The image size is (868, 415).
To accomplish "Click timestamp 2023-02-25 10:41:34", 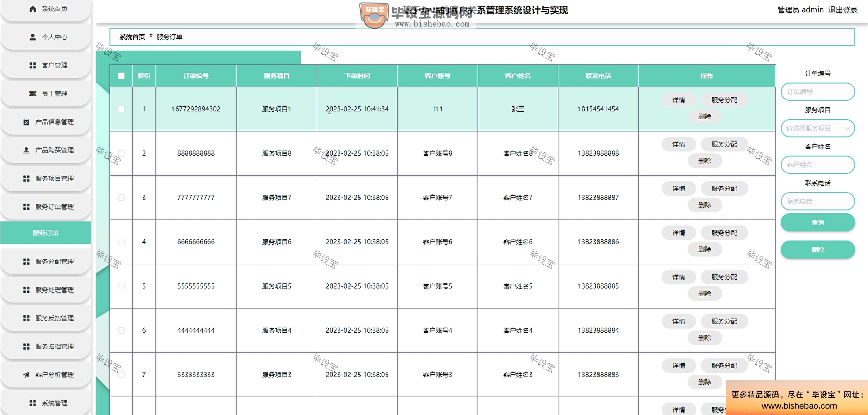I will coord(357,109).
